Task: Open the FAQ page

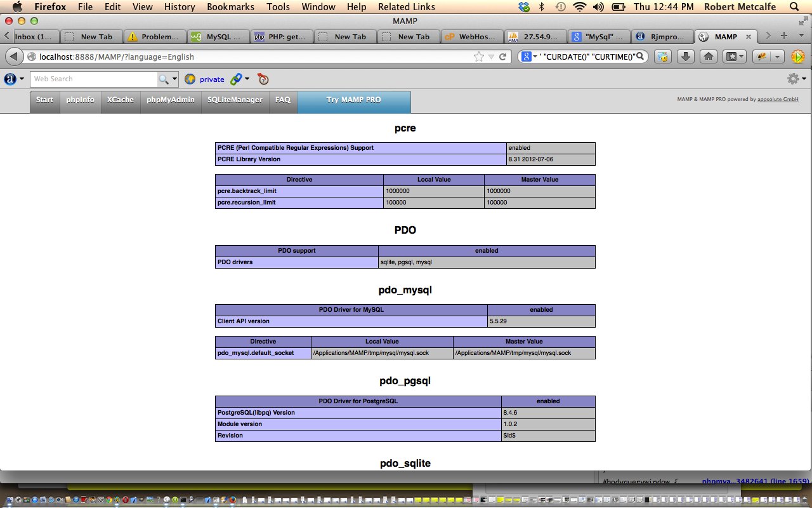Action: [283, 100]
